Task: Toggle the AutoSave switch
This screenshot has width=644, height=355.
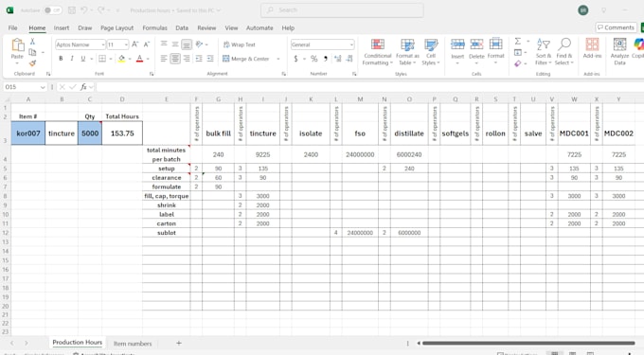Action: click(53, 10)
